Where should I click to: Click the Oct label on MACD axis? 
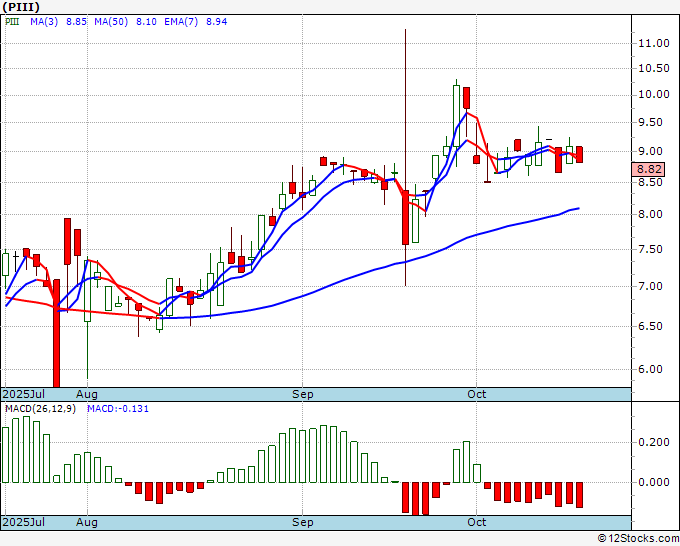(x=477, y=522)
